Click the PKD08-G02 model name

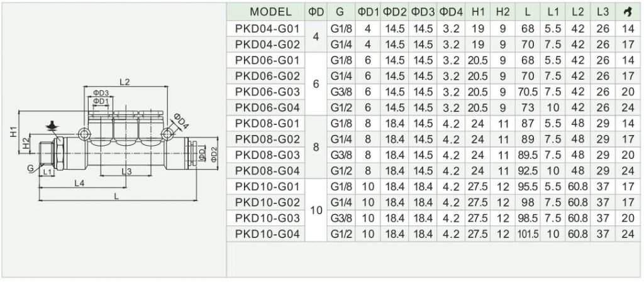266,139
